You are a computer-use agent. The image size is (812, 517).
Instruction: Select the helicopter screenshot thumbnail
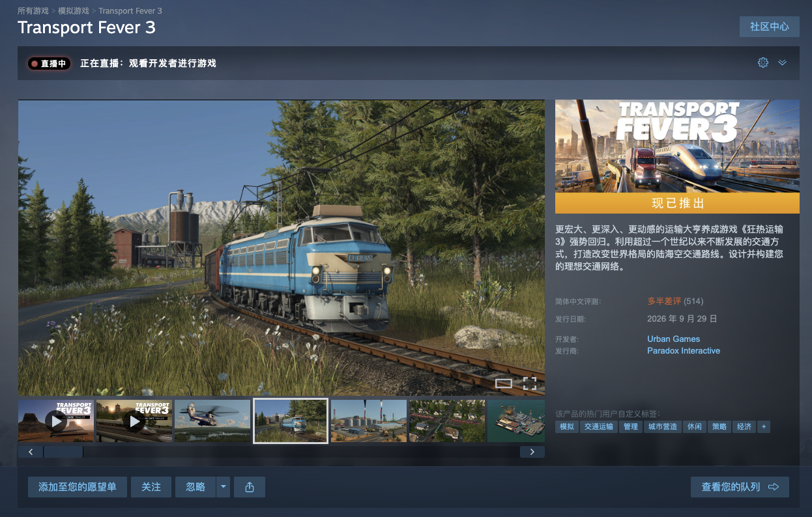coord(212,421)
